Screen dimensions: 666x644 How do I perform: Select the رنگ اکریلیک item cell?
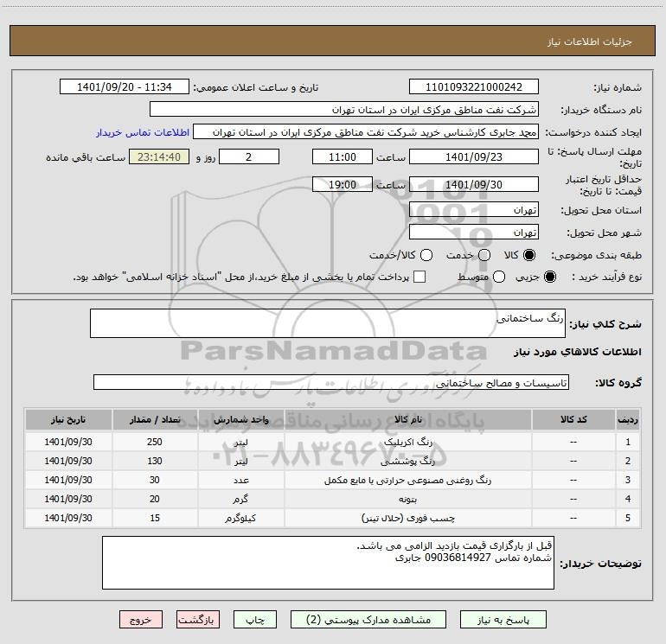click(407, 442)
